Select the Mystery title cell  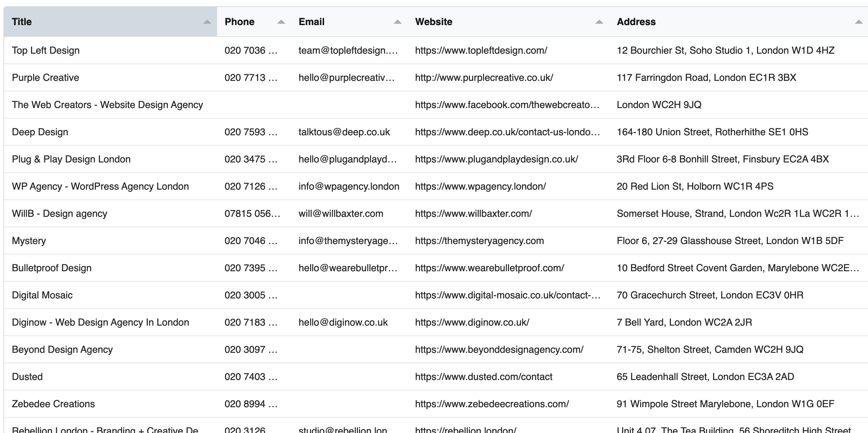[110, 241]
